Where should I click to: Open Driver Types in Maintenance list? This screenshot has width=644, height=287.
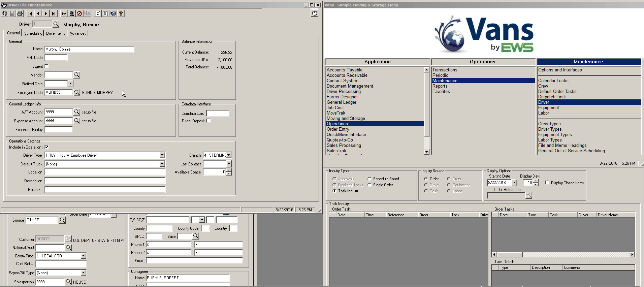550,129
